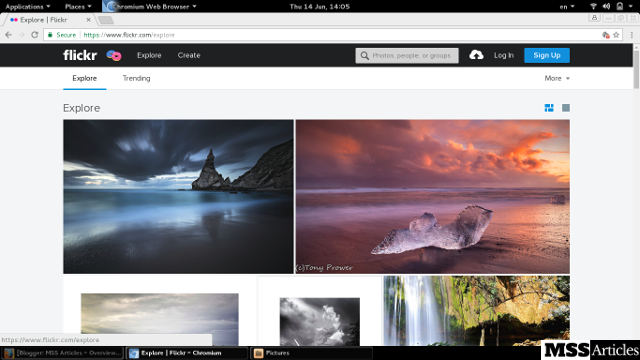Click the Photos, people, or groups search field
Screen dimensions: 640x360
(407, 56)
